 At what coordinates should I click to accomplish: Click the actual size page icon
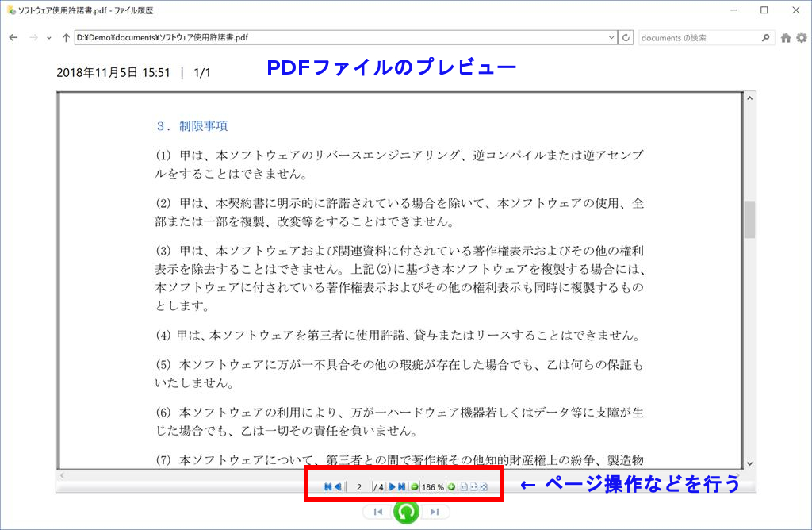(464, 486)
